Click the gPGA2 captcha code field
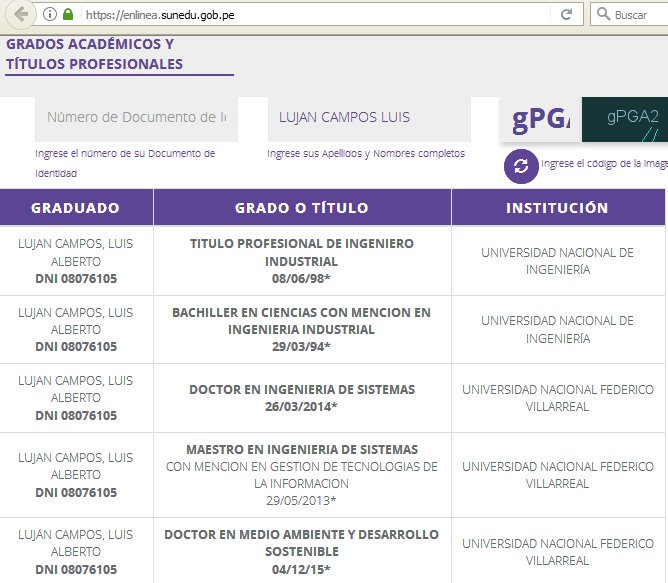Screen dimensions: 668x583 pos(625,119)
